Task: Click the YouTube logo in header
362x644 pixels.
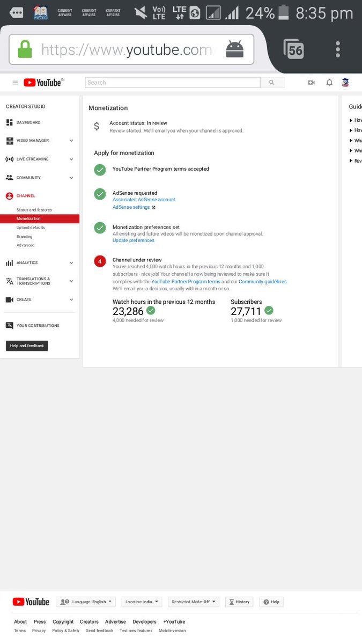Action: [44, 83]
